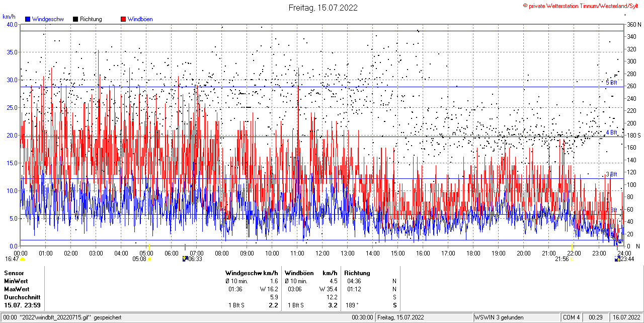Click the blue Windgeschw legend swatch
The width and height of the screenshot is (644, 323).
(x=28, y=19)
